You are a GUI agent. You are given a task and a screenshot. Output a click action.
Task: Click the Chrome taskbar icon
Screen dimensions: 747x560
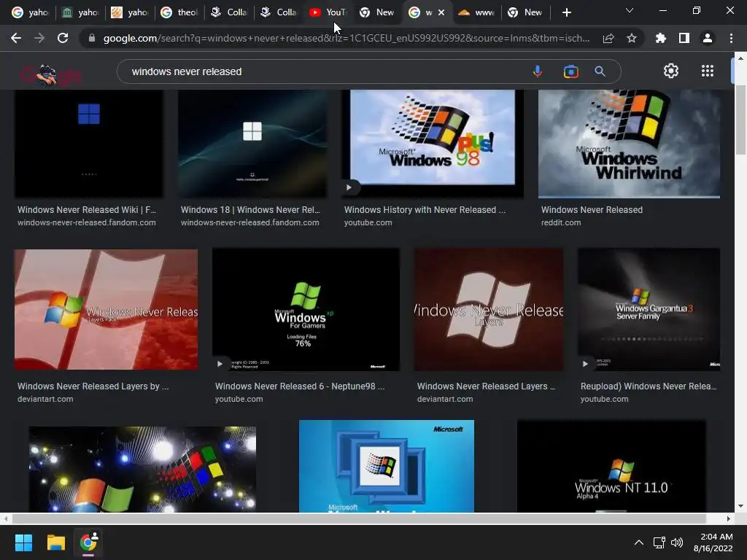88,542
